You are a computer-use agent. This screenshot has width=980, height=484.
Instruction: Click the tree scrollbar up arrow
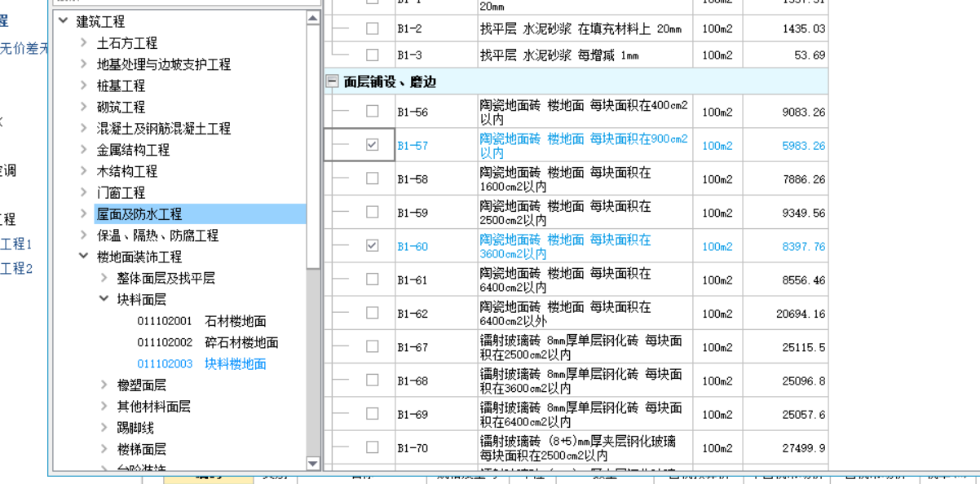pos(313,18)
